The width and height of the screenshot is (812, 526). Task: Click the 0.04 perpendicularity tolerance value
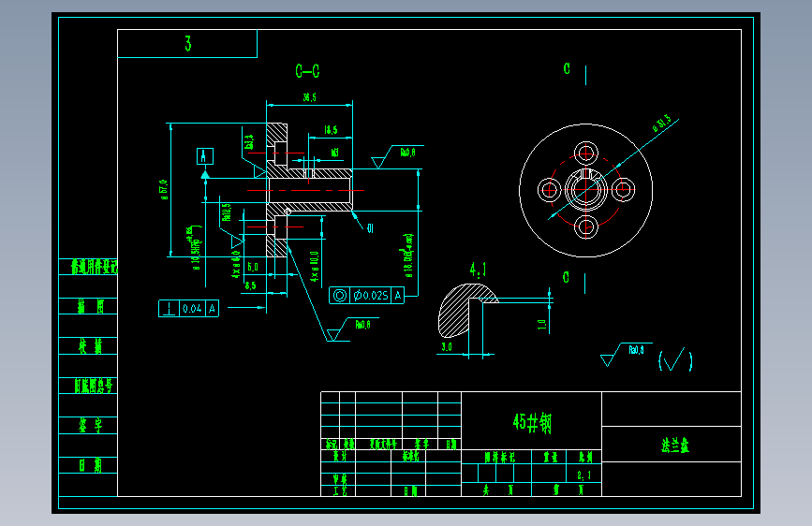tap(192, 309)
